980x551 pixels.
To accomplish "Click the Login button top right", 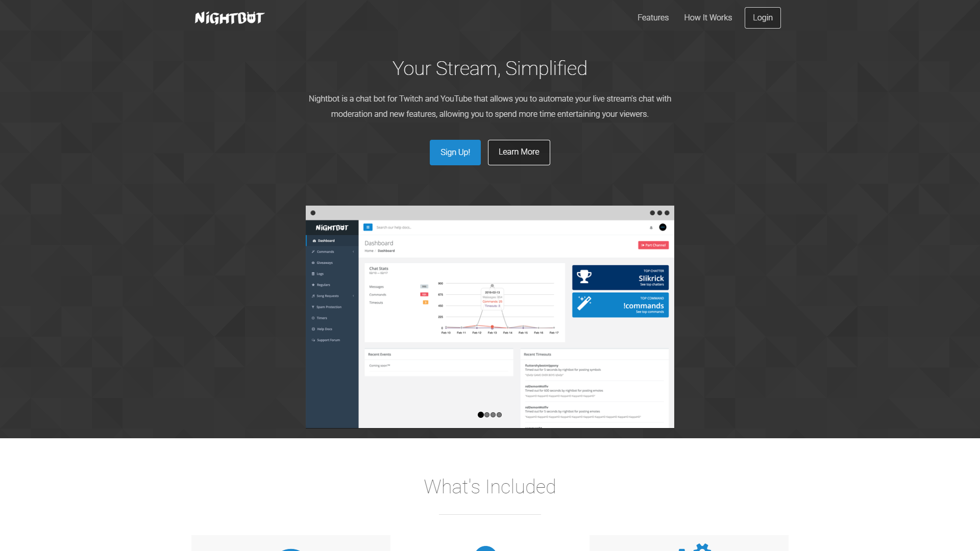I will point(762,17).
